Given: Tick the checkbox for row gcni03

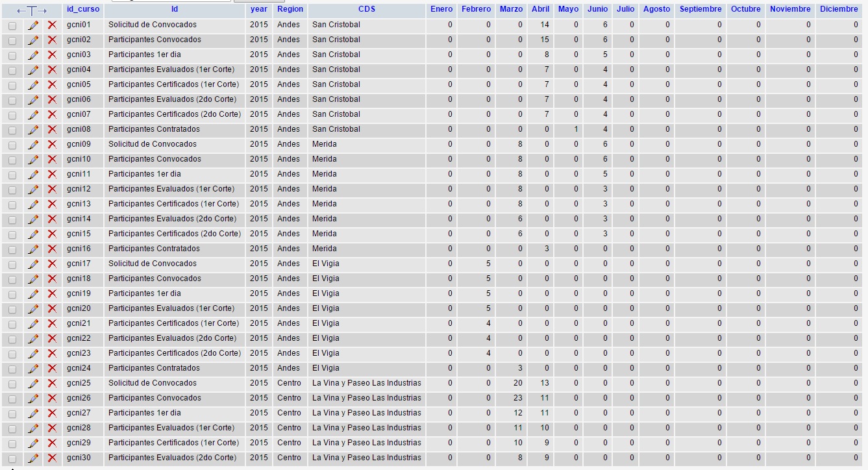Looking at the screenshot, I should pyautogui.click(x=12, y=55).
